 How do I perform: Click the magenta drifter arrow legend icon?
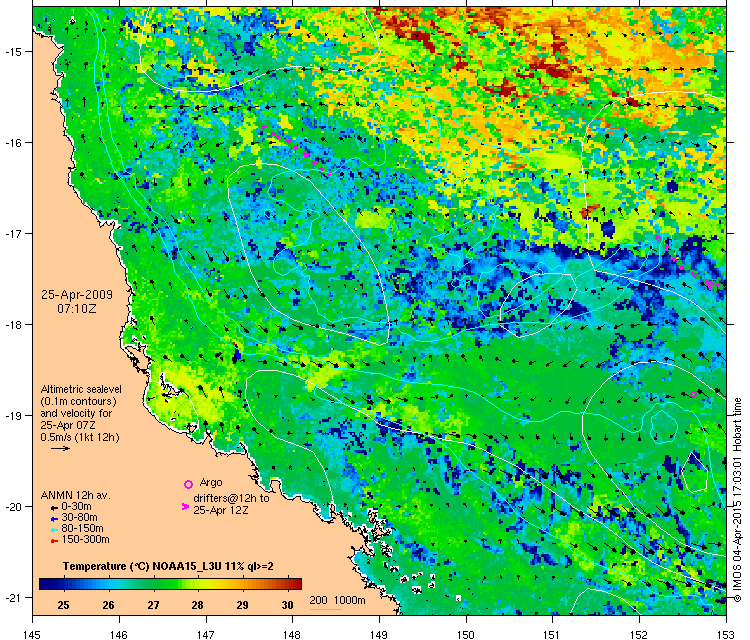click(185, 506)
